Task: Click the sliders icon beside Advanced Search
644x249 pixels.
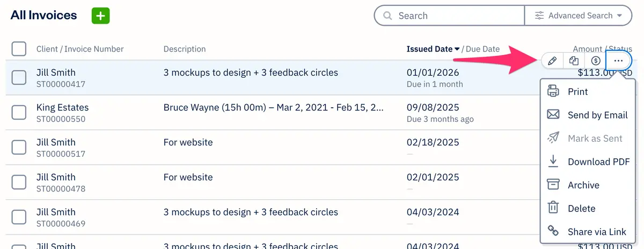Action: pyautogui.click(x=539, y=16)
